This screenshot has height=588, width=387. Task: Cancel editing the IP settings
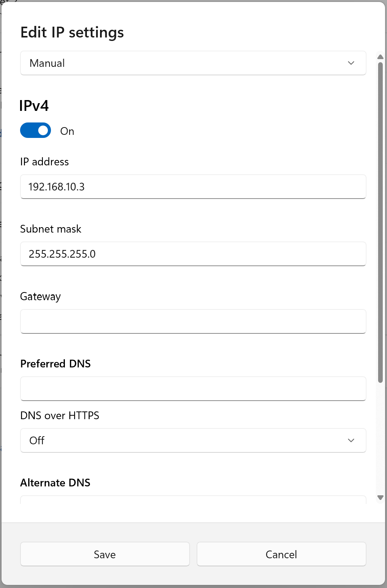click(x=281, y=554)
